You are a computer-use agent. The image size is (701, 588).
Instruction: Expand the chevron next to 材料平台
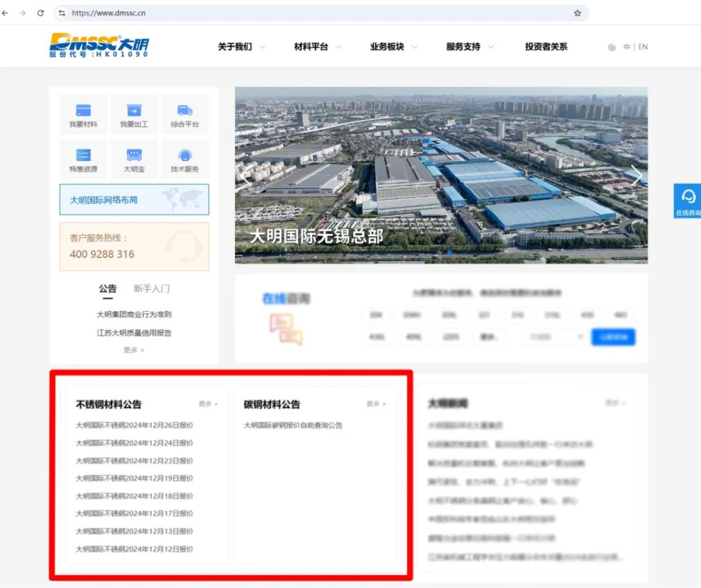click(x=338, y=47)
